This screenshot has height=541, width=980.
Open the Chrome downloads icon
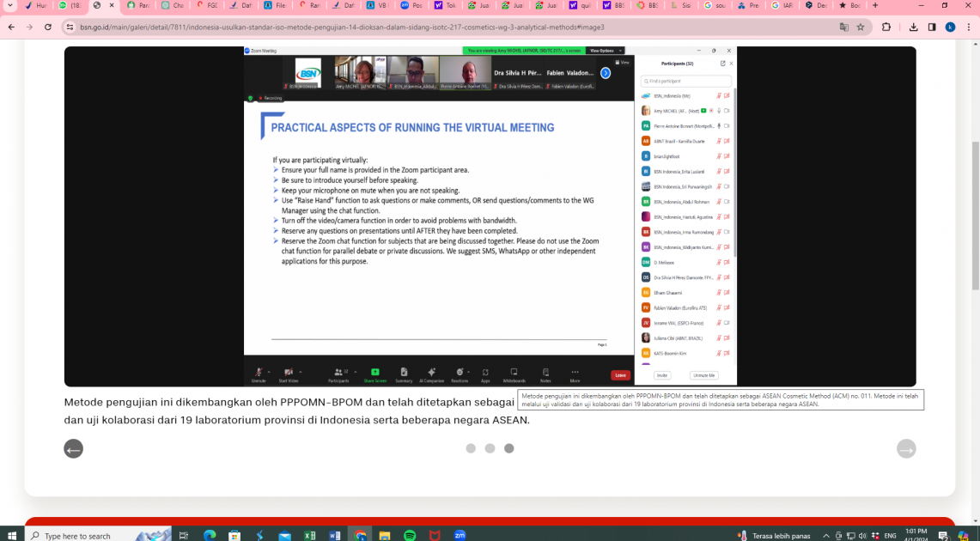pos(914,27)
